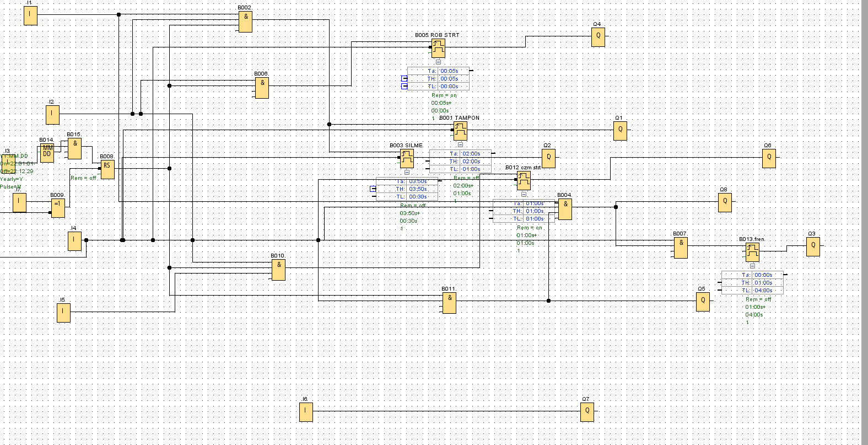The height and width of the screenshot is (445, 868).
Task: Select output block Q7
Action: (587, 412)
